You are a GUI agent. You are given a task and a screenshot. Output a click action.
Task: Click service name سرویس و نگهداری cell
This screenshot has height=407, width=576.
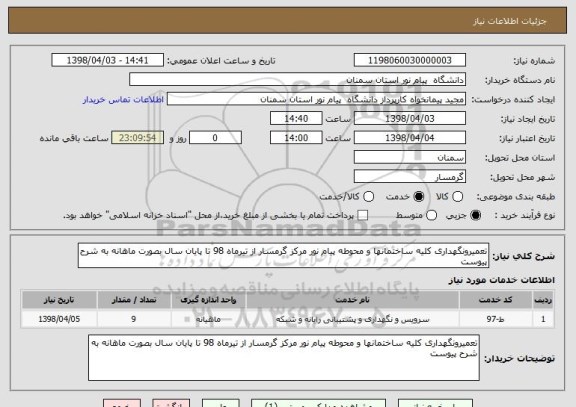[352, 319]
